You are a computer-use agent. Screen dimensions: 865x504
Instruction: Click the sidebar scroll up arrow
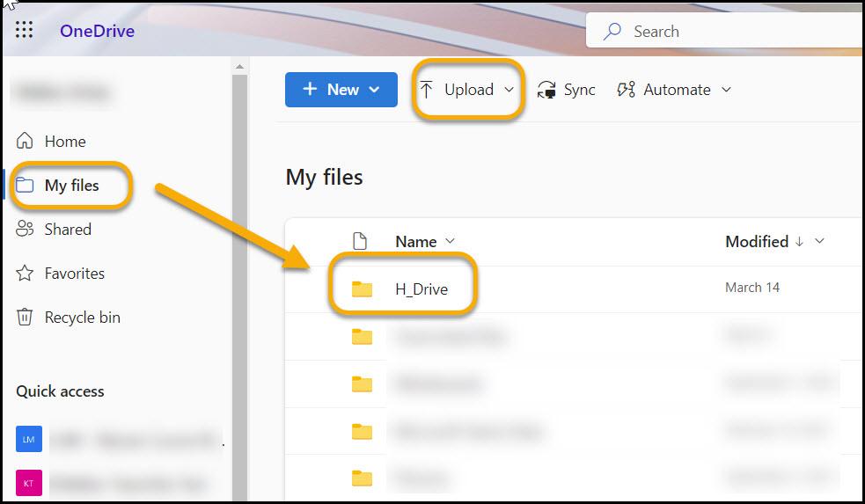238,67
